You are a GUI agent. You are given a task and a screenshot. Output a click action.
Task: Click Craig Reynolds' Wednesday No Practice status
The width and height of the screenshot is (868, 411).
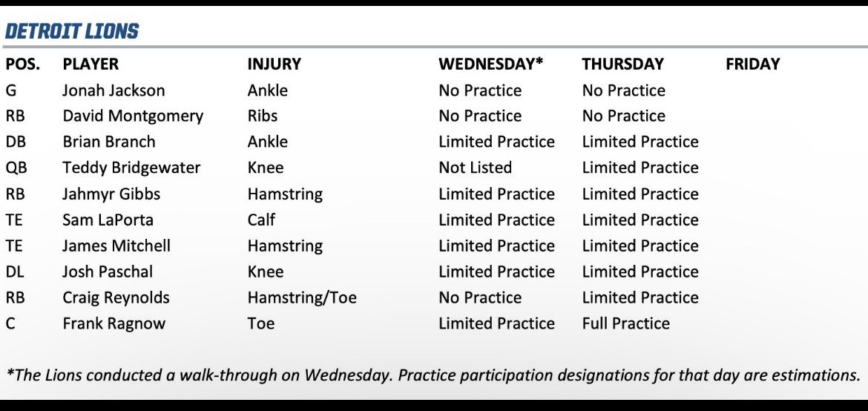point(480,297)
